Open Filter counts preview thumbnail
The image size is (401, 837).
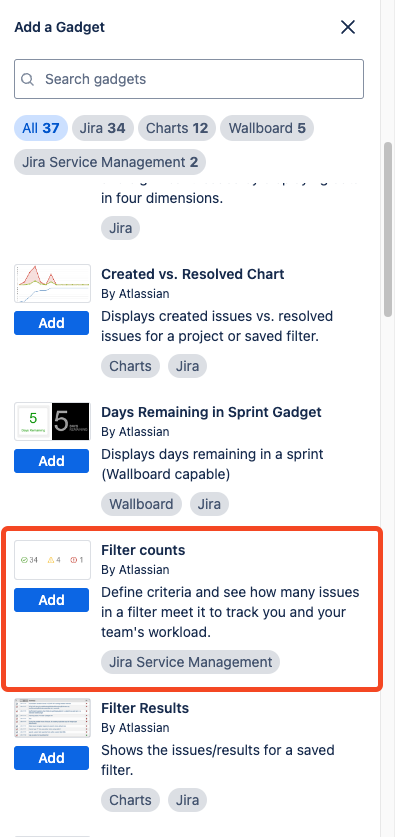click(x=52, y=560)
